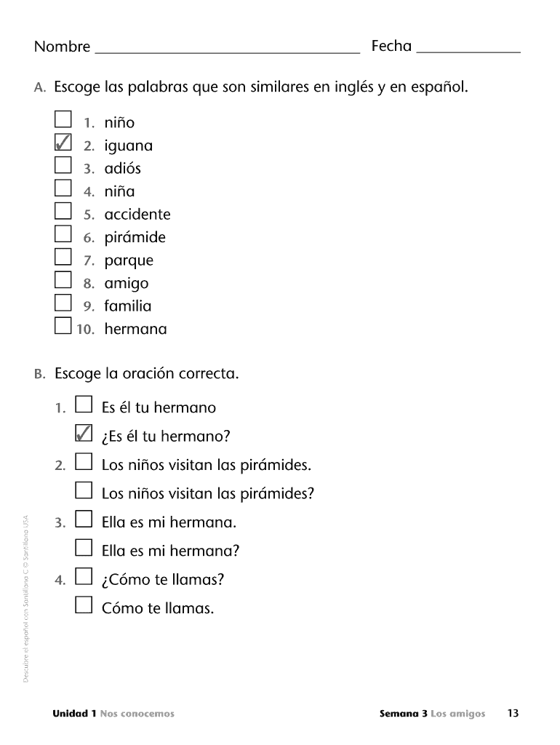The image size is (560, 745).
Task: Check 'Es él tu hermano' without question marks
Action: [84, 404]
